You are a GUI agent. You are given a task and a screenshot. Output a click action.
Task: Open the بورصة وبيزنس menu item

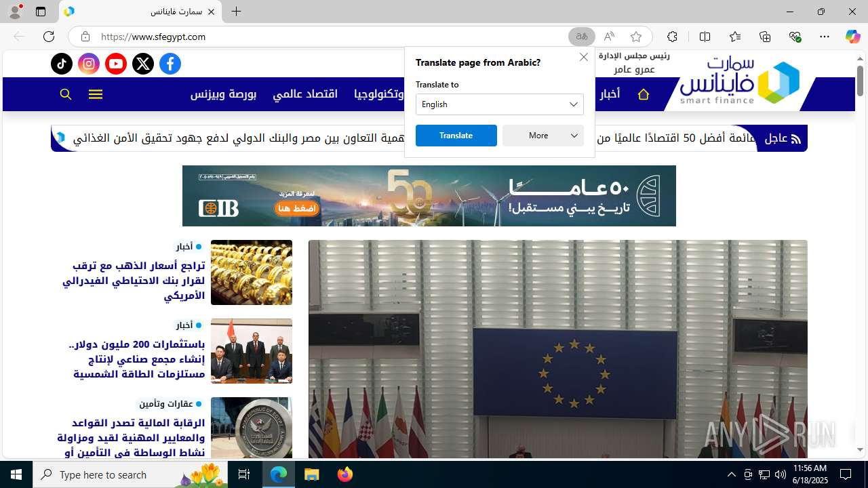223,94
